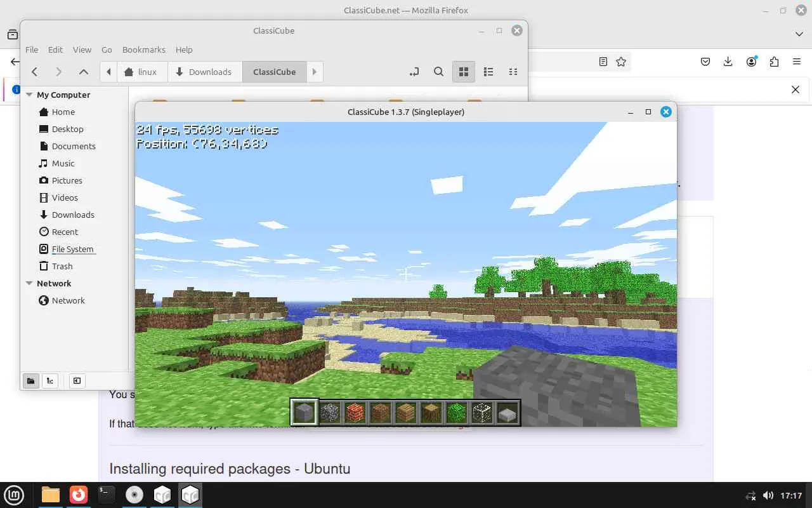
Task: Launch the terminal from the taskbar
Action: 107,495
